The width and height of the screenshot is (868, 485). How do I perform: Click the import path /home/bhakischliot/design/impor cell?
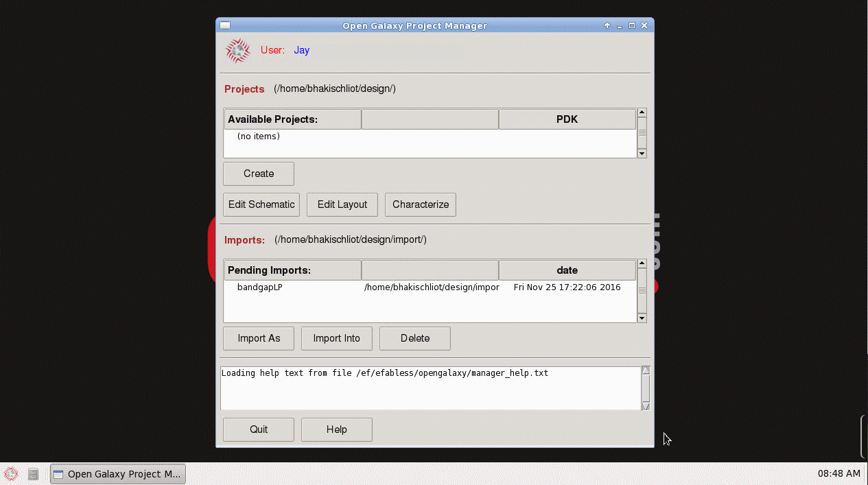click(432, 287)
